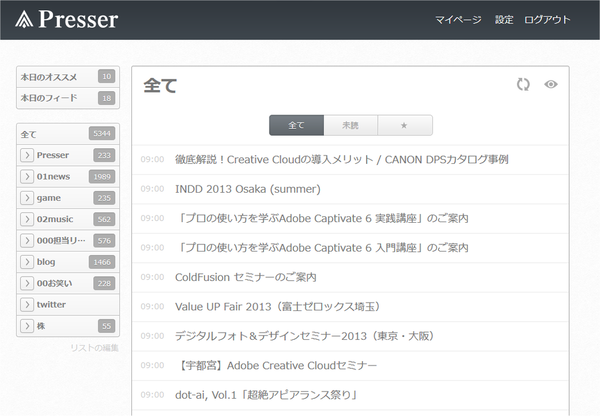Open 本日のフィード list
The width and height of the screenshot is (600, 416).
tap(68, 98)
